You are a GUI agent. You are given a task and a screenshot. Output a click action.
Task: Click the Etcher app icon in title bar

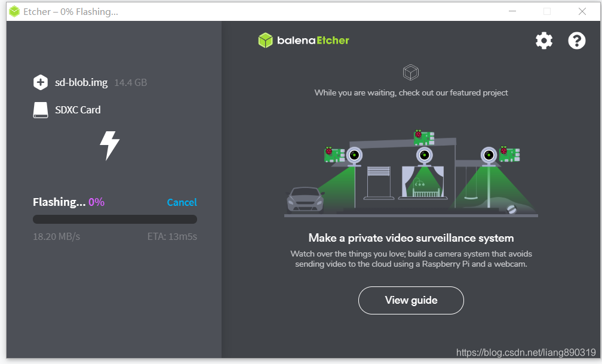coord(14,11)
